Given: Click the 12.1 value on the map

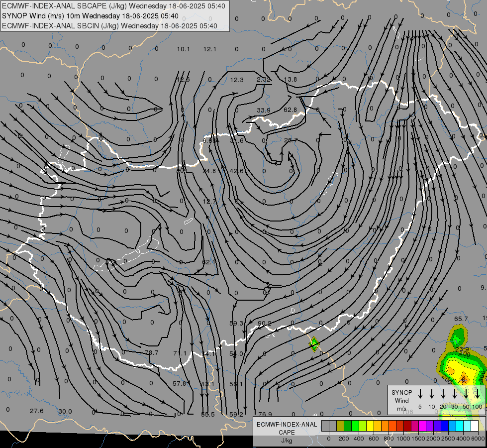Looking at the screenshot, I should [x=210, y=49].
